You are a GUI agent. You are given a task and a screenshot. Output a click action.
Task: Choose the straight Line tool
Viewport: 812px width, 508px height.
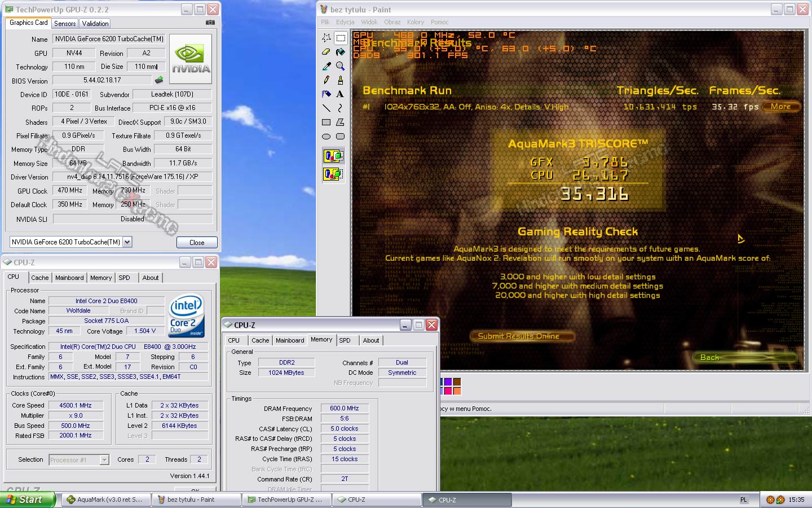[x=326, y=108]
